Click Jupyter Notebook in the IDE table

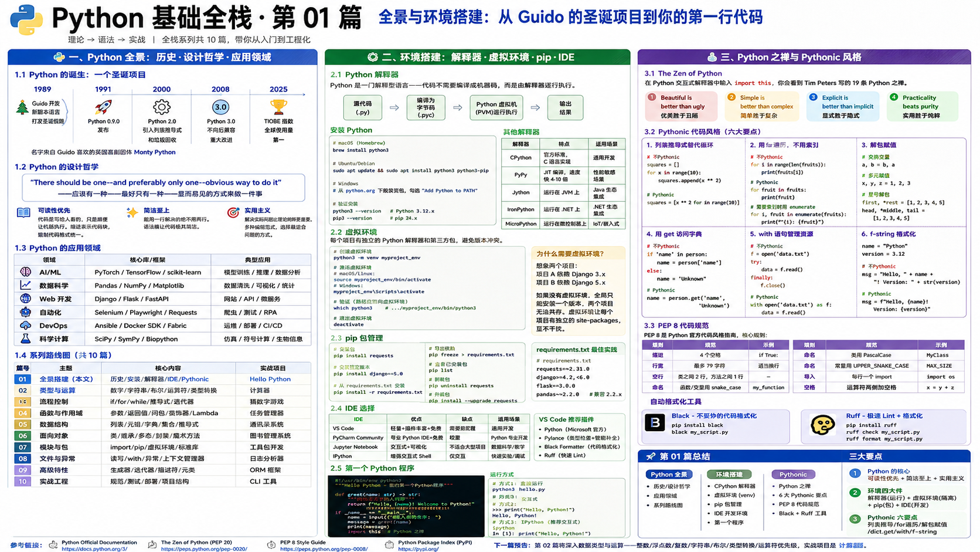(355, 447)
